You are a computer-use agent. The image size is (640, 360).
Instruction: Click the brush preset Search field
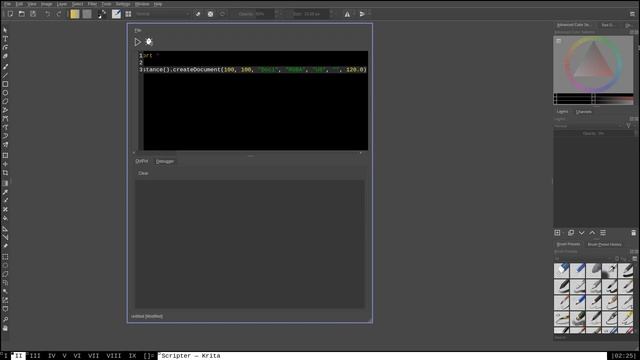click(x=594, y=338)
